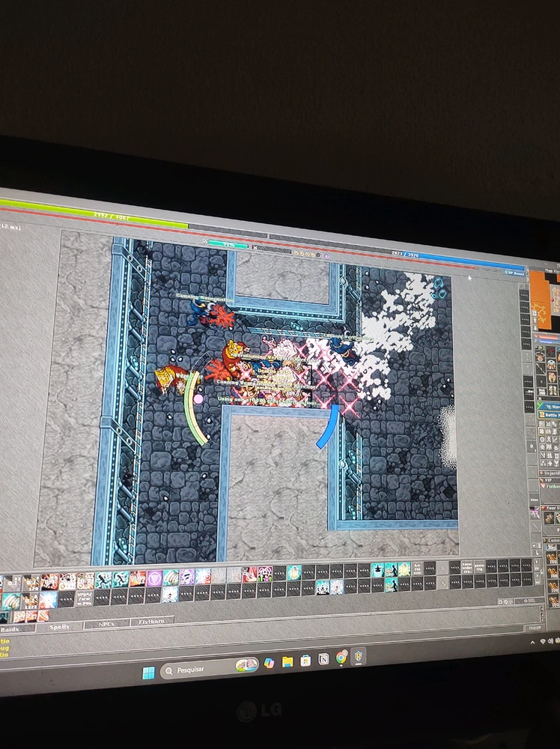Click the teal claw icon beside purple triangle

(171, 578)
